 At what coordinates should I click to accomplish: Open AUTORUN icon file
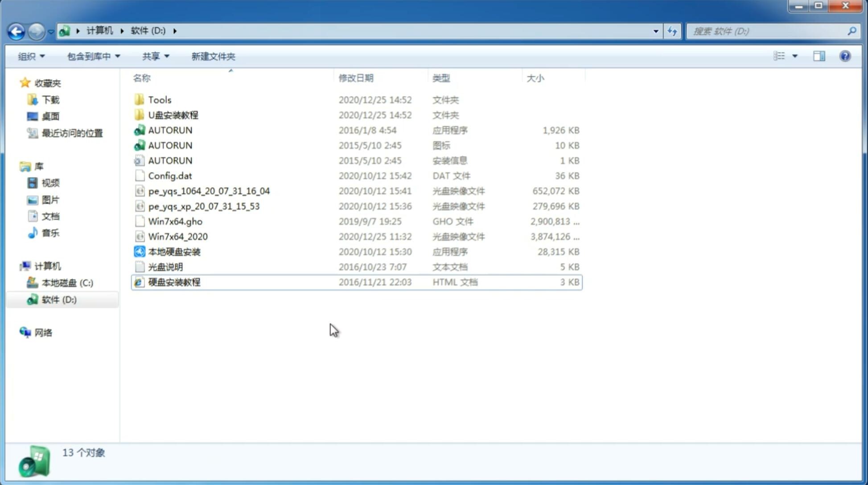[x=170, y=145]
